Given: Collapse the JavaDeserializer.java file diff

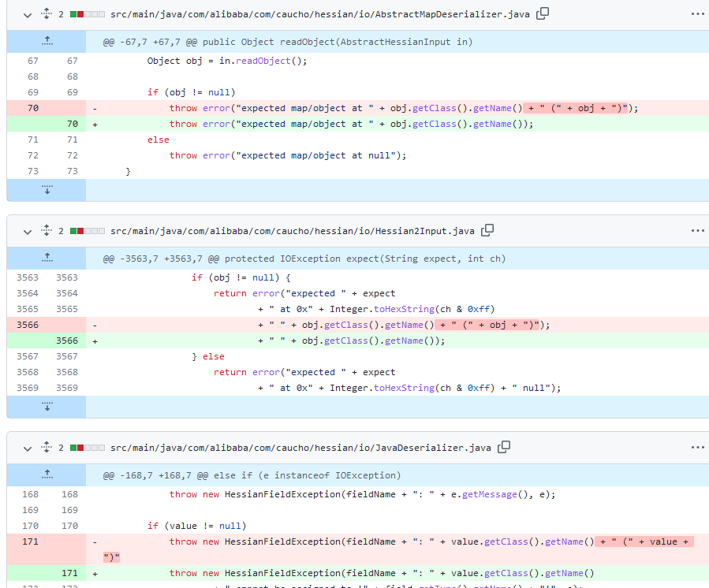Looking at the screenshot, I should tap(28, 448).
